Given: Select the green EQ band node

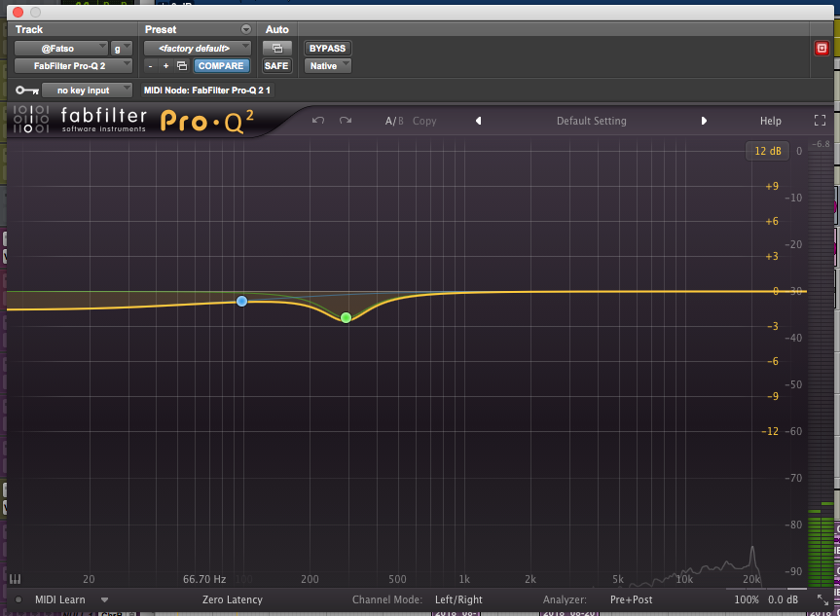Looking at the screenshot, I should coord(347,317).
